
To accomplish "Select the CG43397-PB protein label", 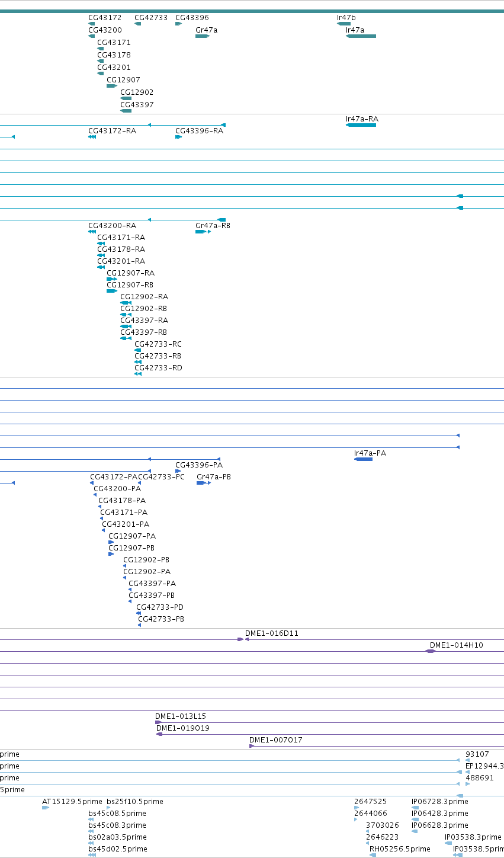I will (152, 596).
